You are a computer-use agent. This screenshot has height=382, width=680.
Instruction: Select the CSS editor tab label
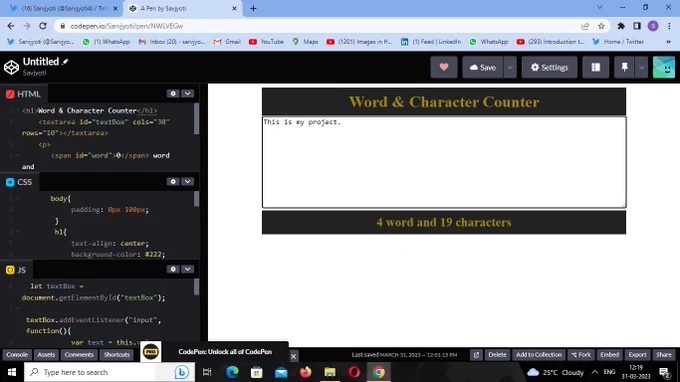(19, 182)
